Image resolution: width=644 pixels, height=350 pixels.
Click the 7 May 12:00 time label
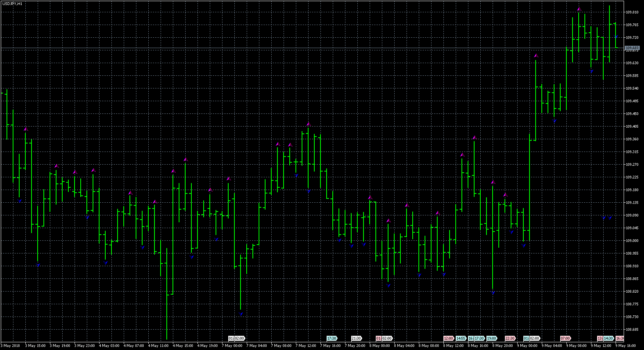(306, 346)
